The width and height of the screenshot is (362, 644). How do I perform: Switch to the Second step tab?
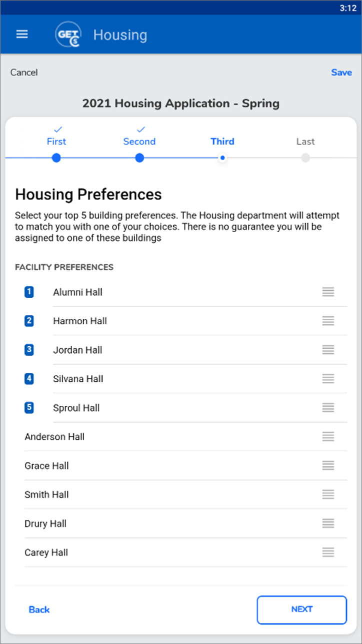[139, 142]
